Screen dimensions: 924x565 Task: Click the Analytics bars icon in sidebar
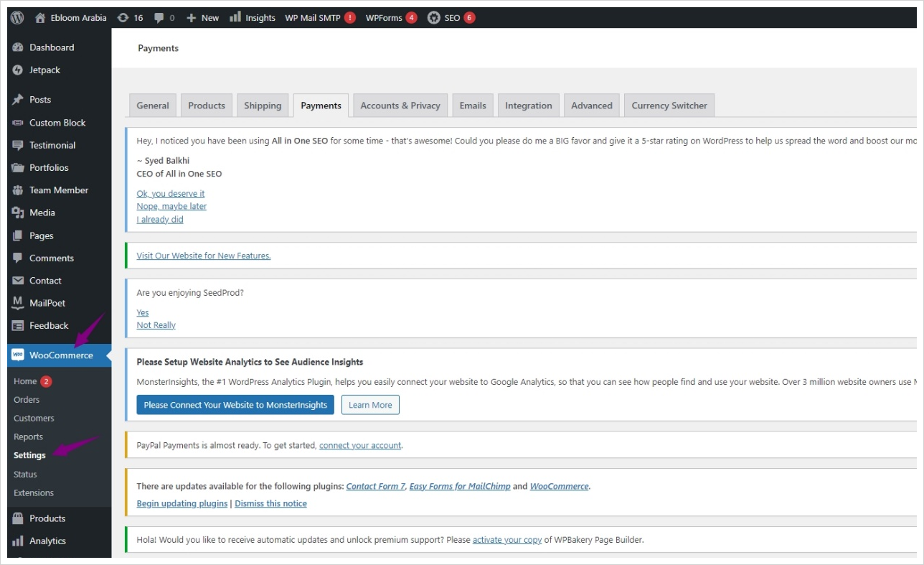pos(18,541)
